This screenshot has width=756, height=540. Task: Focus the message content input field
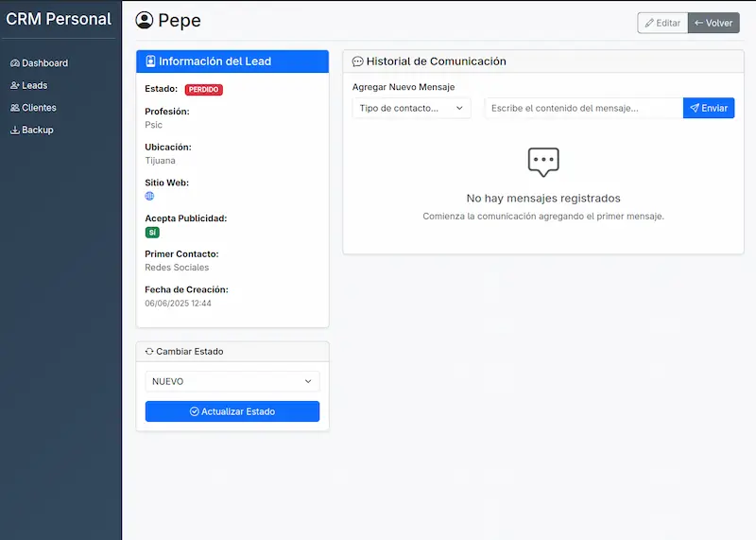pyautogui.click(x=584, y=108)
